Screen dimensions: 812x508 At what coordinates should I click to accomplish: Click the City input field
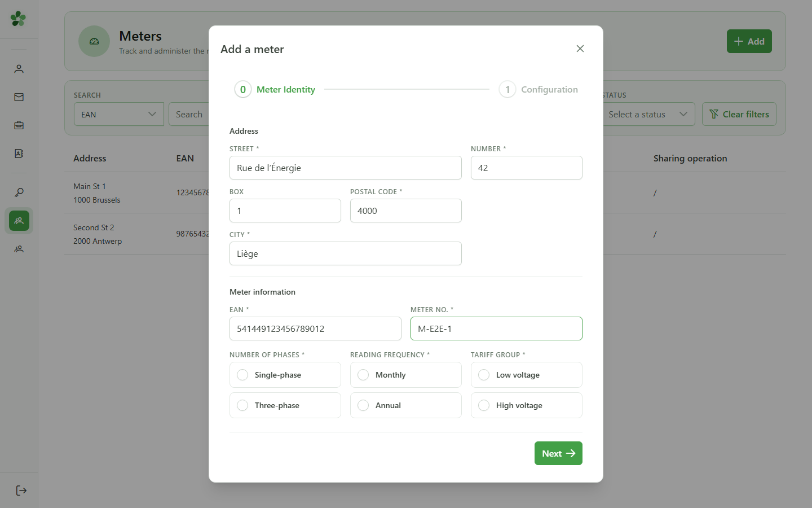(x=346, y=253)
